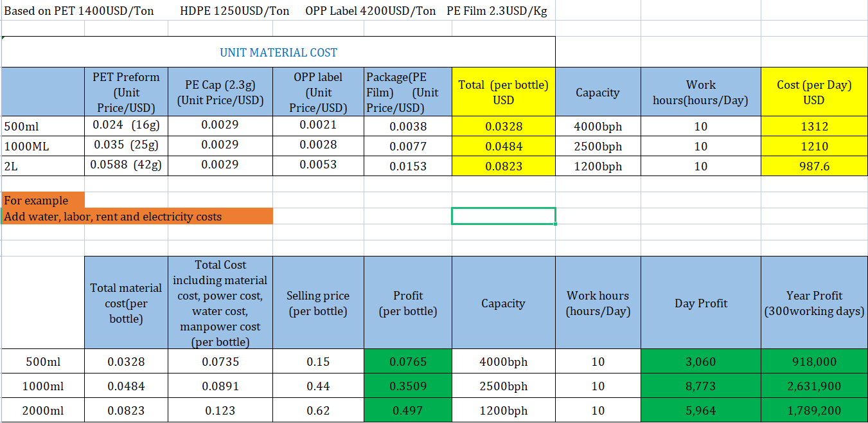Click the orange "For example" cell
Screen dimensions: 868x423
point(43,201)
